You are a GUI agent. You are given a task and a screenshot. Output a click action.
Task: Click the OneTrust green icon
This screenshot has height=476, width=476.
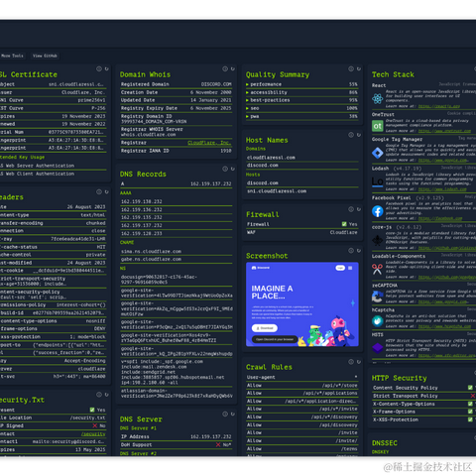click(377, 126)
